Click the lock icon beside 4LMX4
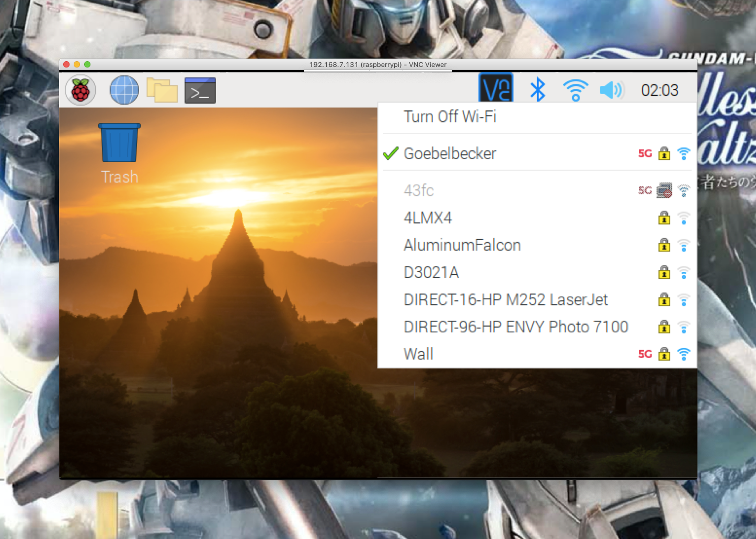 point(664,218)
